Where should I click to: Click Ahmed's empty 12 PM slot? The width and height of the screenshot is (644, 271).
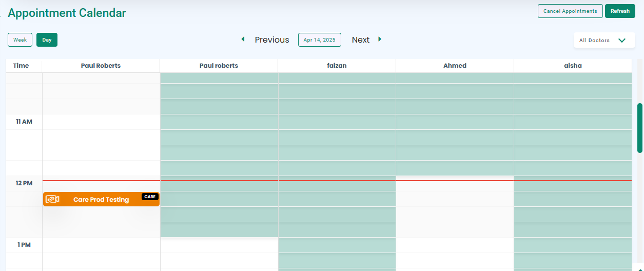pyautogui.click(x=455, y=184)
